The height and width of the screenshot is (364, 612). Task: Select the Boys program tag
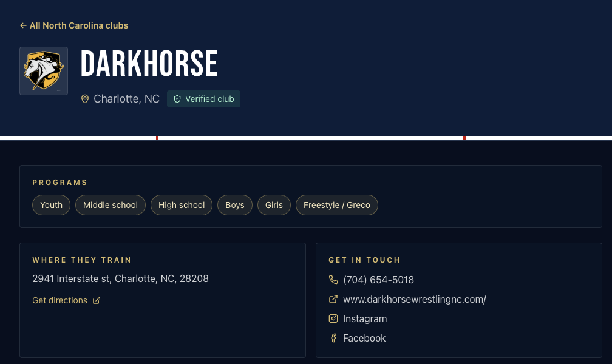pyautogui.click(x=235, y=205)
